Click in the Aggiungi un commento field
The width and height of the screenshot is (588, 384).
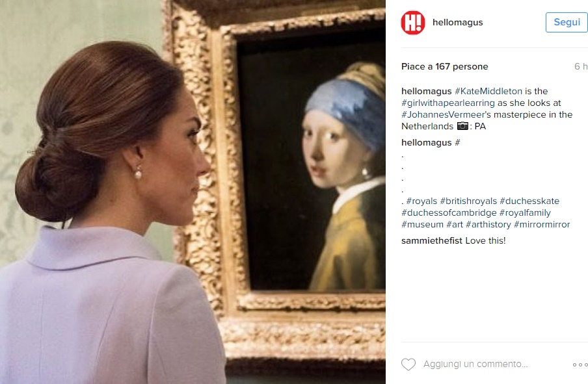pos(475,364)
